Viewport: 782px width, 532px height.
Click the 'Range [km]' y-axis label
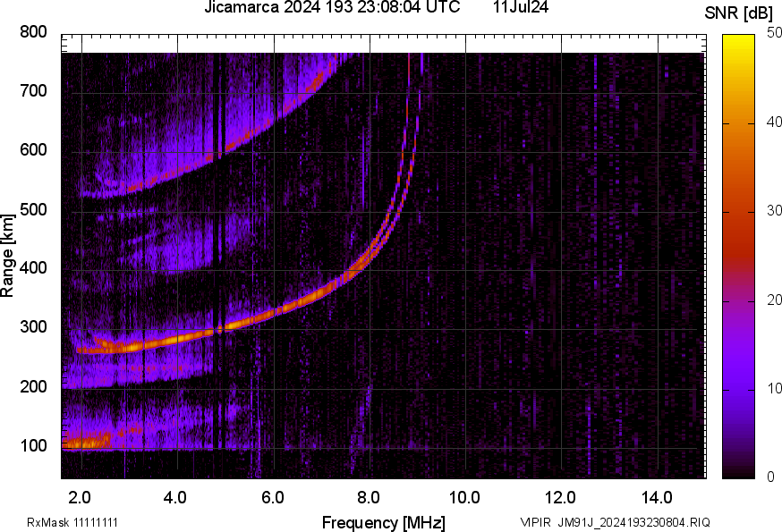click(7, 256)
